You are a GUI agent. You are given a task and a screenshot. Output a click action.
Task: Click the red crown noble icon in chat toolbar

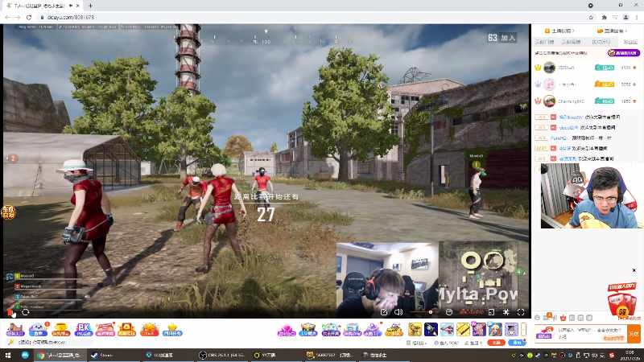563,318
